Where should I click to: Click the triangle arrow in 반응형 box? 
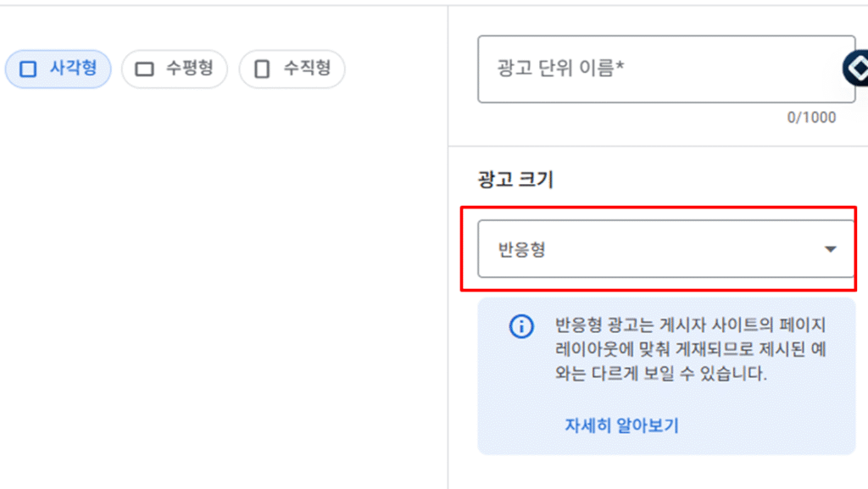coord(830,249)
